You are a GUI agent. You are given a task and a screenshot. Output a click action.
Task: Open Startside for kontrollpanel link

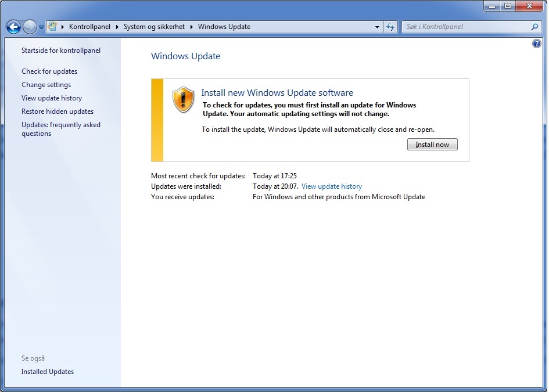point(61,51)
